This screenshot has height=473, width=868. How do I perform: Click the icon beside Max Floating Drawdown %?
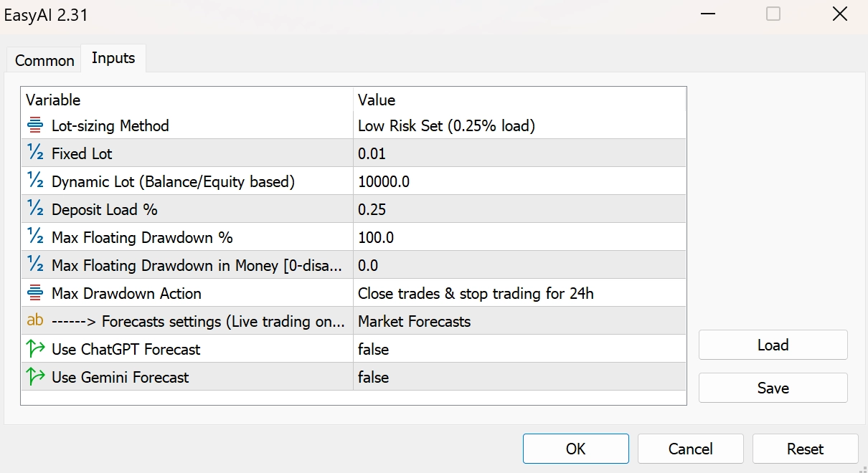click(35, 237)
